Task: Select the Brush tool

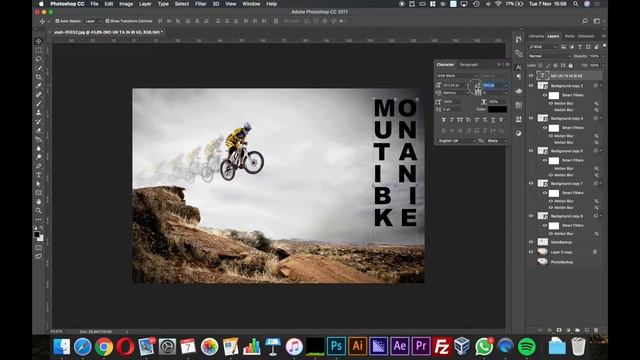Action: 39,104
